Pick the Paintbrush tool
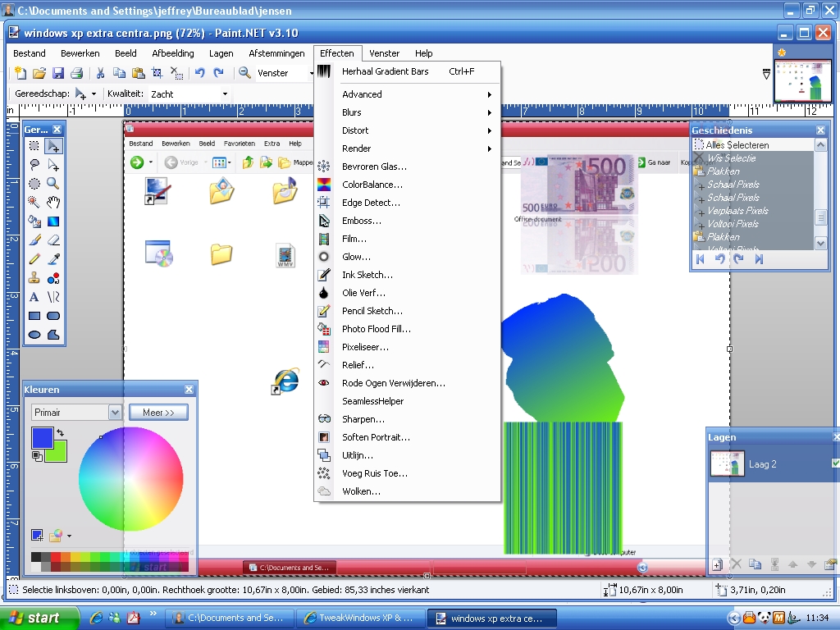This screenshot has height=630, width=840. click(x=34, y=240)
